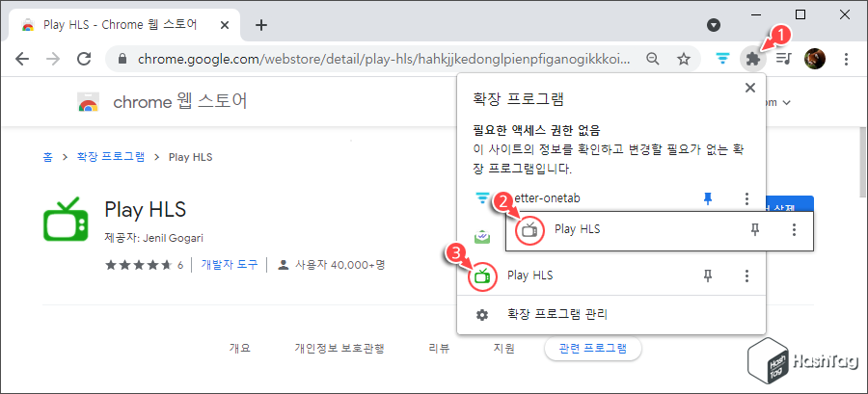Open more options for bottom Play HLS row
This screenshot has width=868, height=394.
746,276
